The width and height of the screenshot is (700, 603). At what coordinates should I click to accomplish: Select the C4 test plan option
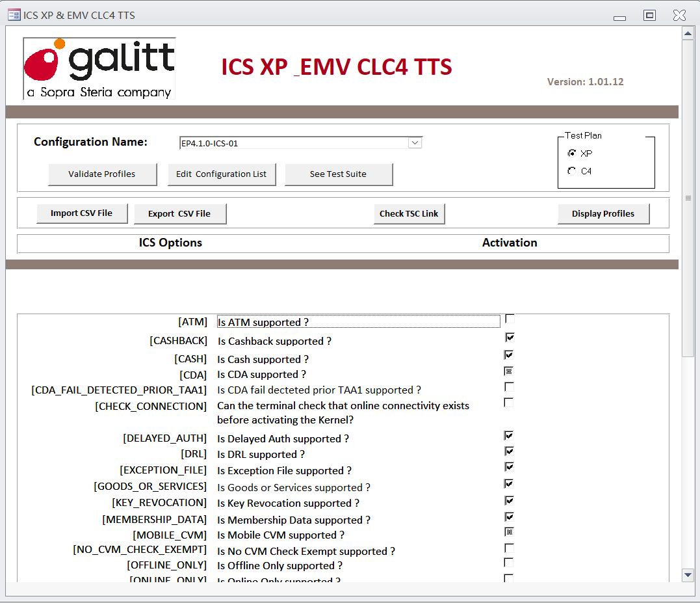pos(571,171)
